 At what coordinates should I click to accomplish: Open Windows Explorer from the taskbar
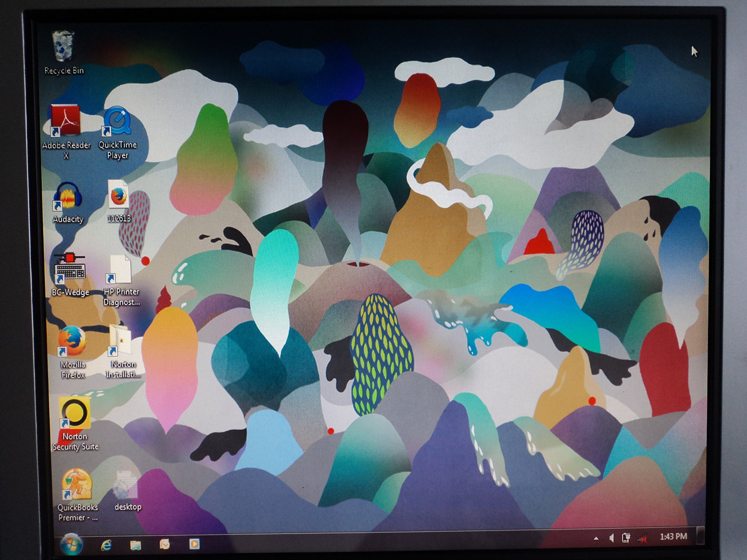tap(135, 545)
